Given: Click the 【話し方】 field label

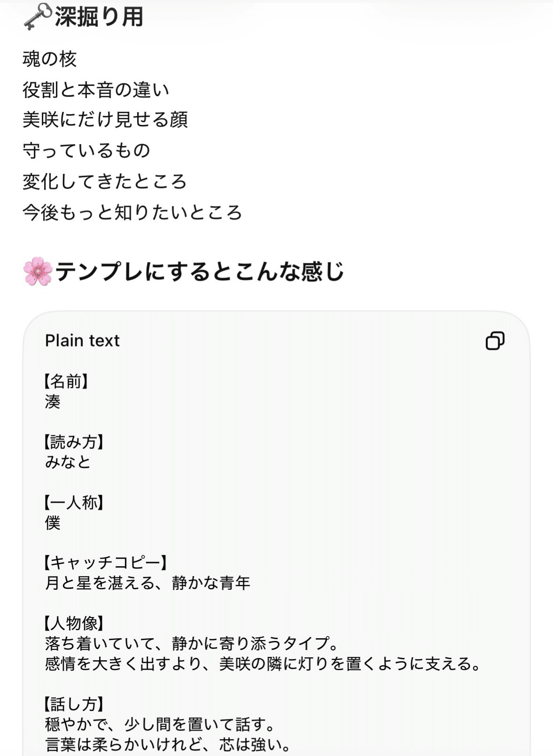Looking at the screenshot, I should pyautogui.click(x=74, y=704).
